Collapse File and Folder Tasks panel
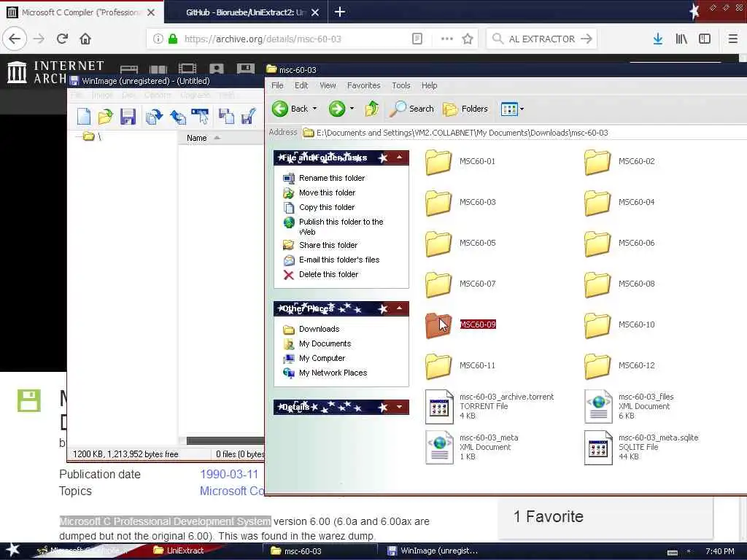Screen dimensions: 747x560 point(399,157)
